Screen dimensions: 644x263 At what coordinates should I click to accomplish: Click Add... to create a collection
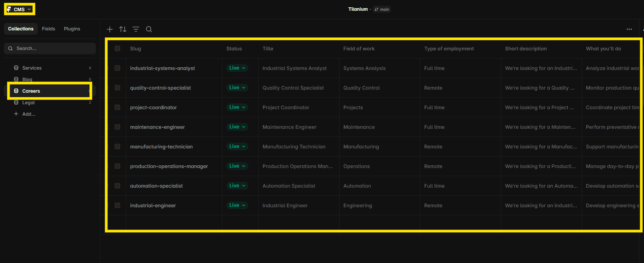[25, 114]
